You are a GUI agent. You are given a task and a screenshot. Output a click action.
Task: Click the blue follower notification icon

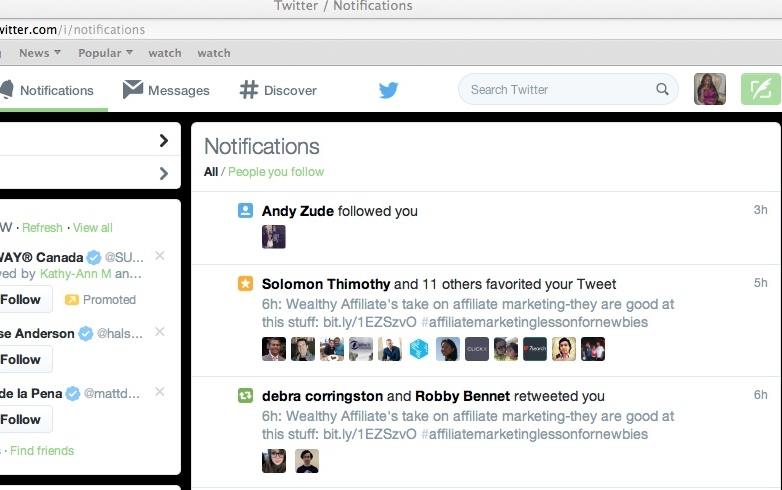tap(245, 210)
